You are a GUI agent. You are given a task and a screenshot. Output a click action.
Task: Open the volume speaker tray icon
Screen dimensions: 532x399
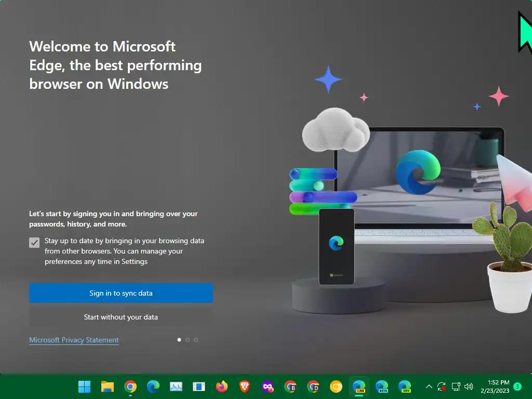pyautogui.click(x=469, y=387)
